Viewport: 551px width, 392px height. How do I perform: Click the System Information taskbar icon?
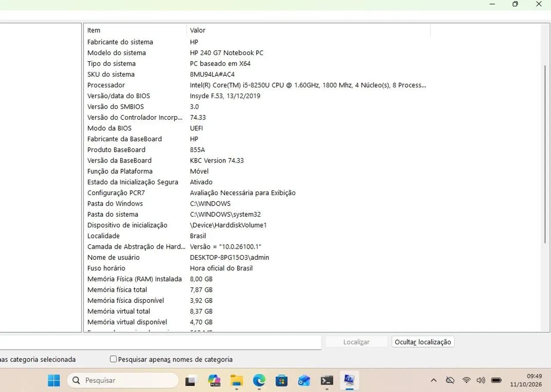pos(349,380)
